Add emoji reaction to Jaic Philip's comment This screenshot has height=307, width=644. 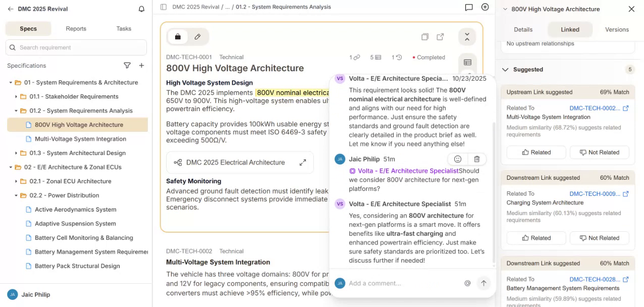tap(458, 159)
